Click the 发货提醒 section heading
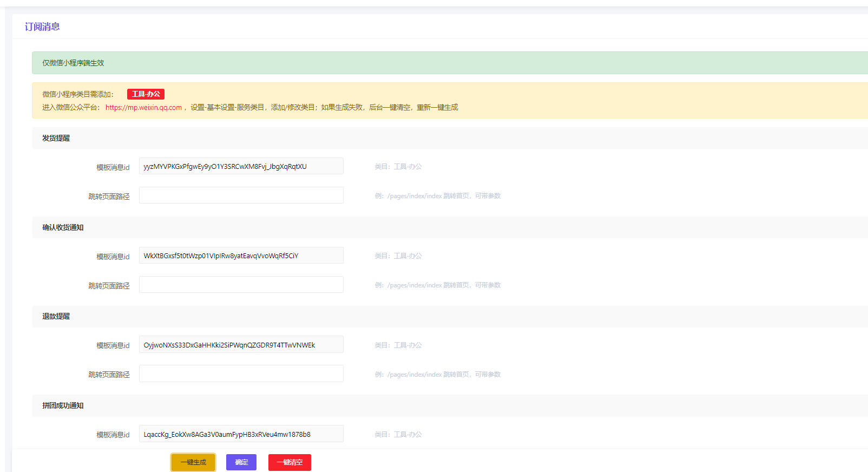Viewport: 868px width, 472px height. pyautogui.click(x=56, y=138)
